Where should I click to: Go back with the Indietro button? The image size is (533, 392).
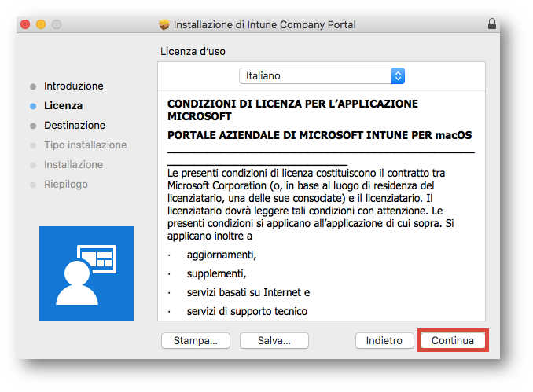pos(384,340)
